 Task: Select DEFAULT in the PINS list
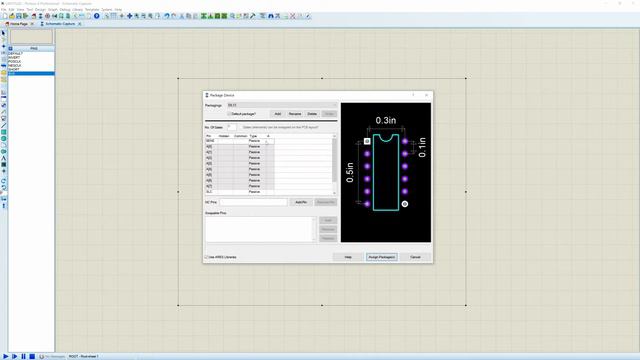[15, 53]
